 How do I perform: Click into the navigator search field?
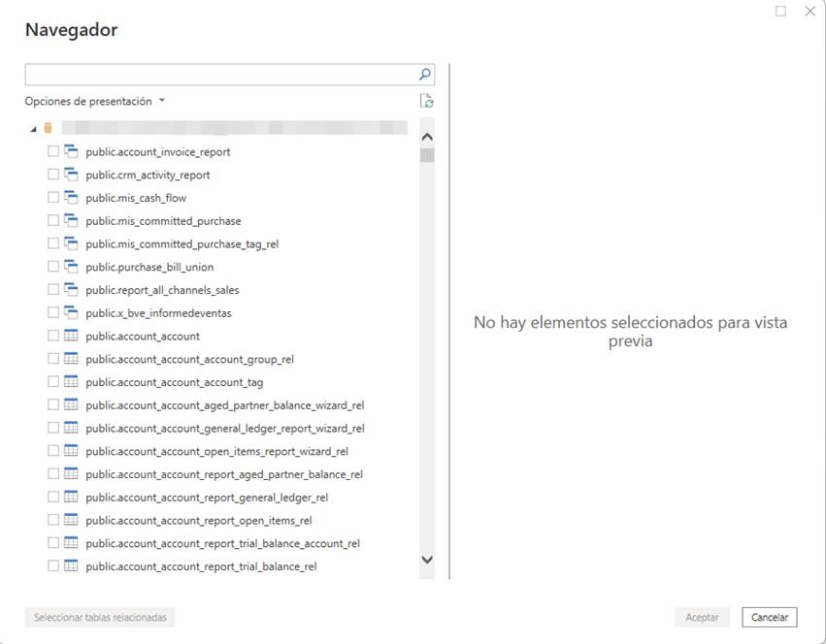221,75
